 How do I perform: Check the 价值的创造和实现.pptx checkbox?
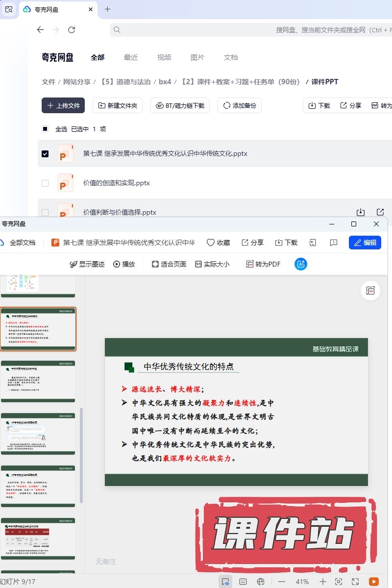pos(45,183)
